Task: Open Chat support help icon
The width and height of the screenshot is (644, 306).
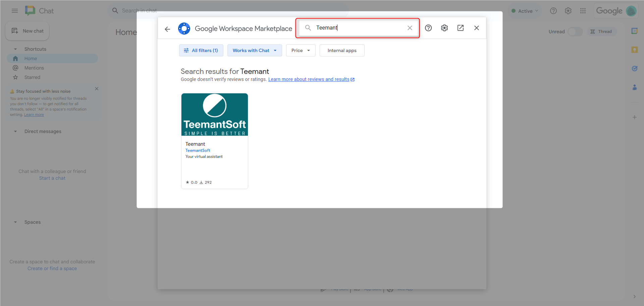Action: [x=553, y=11]
